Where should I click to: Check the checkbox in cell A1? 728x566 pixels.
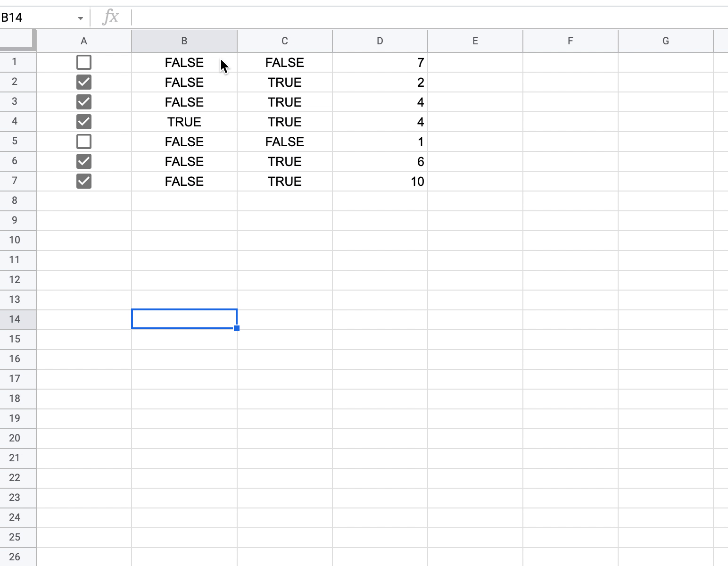(83, 62)
